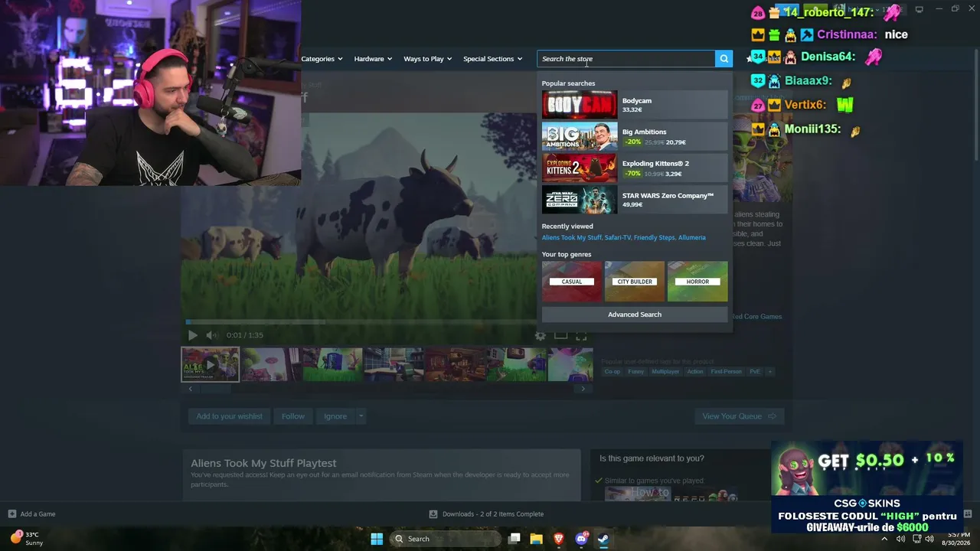
Task: Click the Add a Game text
Action: (x=38, y=514)
